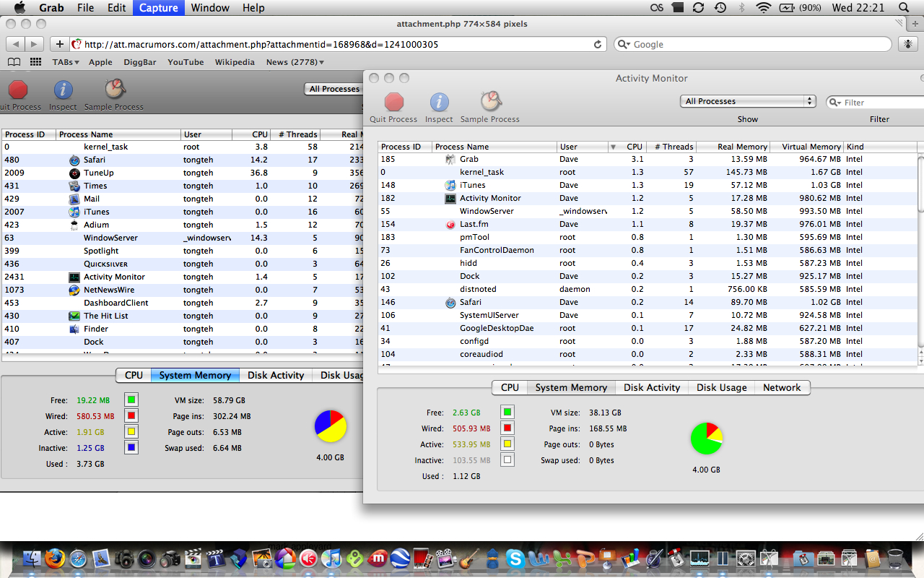Click Quit Process stop icon in front Activity Monitor
Screen dimensions: 924x578
tap(394, 102)
